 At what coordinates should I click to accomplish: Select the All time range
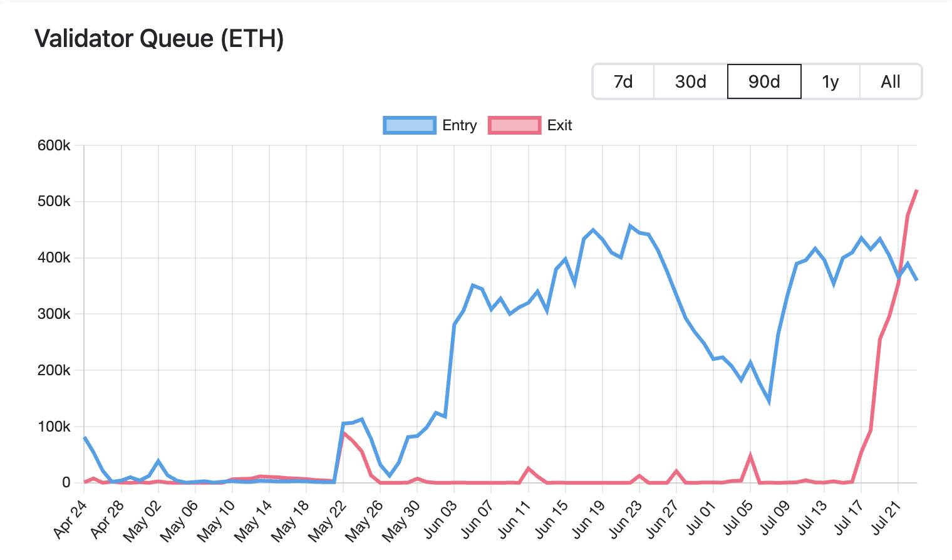890,81
